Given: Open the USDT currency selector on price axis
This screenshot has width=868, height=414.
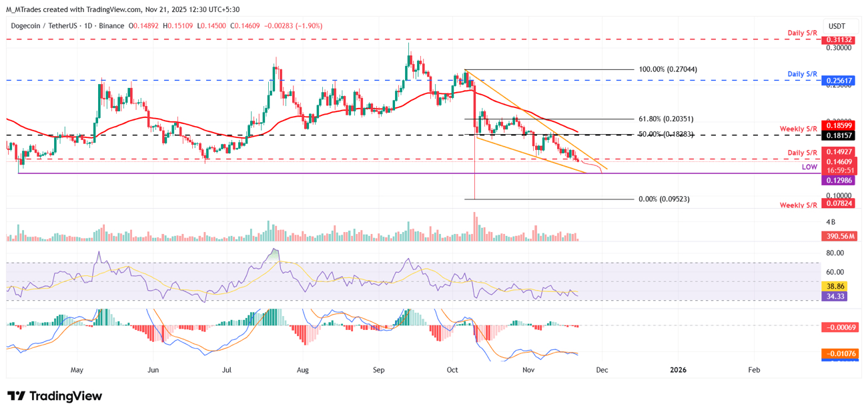Looking at the screenshot, I should (x=836, y=25).
